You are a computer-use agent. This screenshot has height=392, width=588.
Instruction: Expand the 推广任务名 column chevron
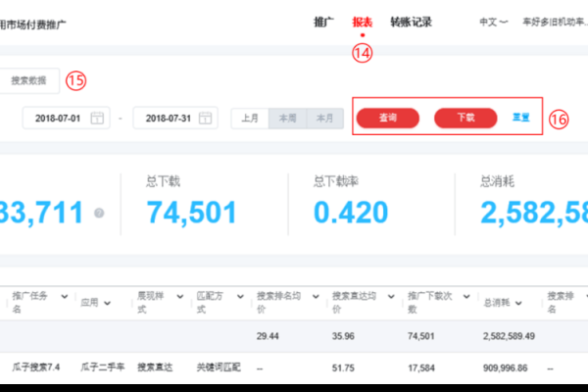pos(65,297)
